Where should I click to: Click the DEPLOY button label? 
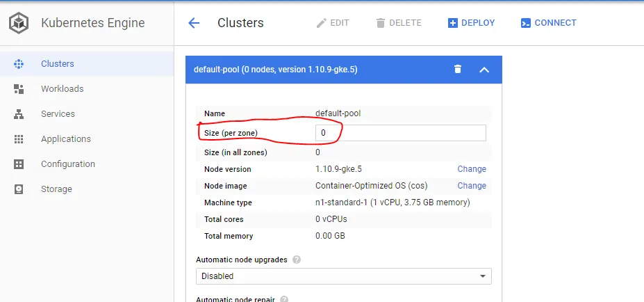coord(478,23)
